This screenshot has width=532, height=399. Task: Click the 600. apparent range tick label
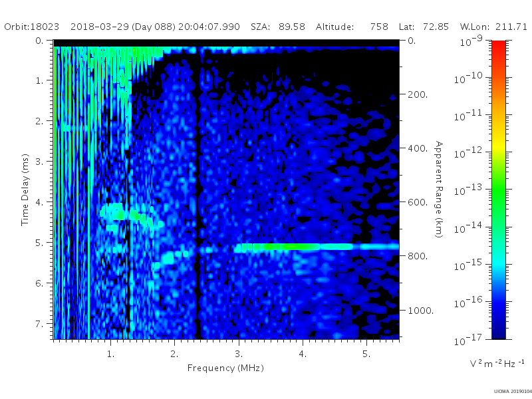pos(418,202)
